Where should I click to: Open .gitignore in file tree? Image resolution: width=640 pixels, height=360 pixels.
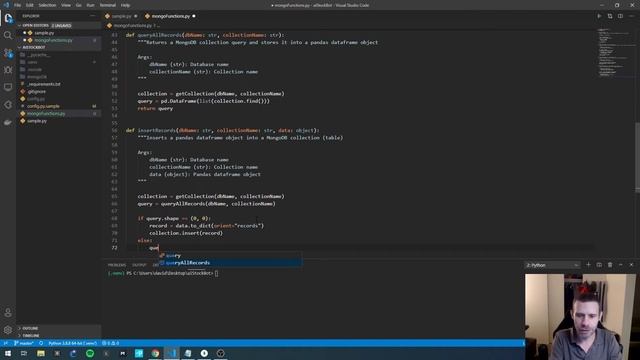pyautogui.click(x=37, y=91)
